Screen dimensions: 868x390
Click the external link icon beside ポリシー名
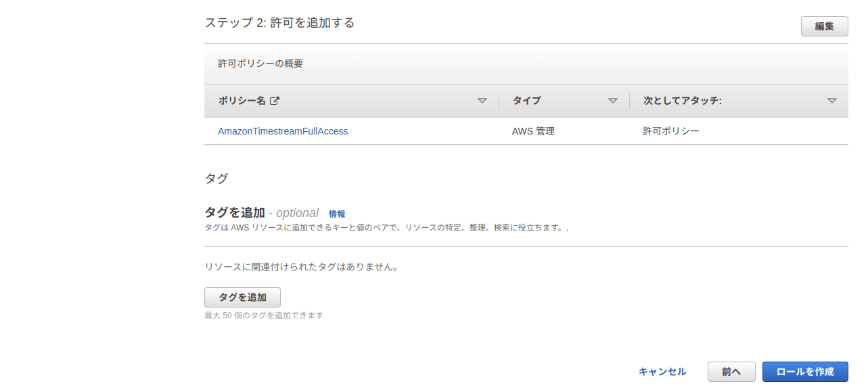(x=275, y=101)
